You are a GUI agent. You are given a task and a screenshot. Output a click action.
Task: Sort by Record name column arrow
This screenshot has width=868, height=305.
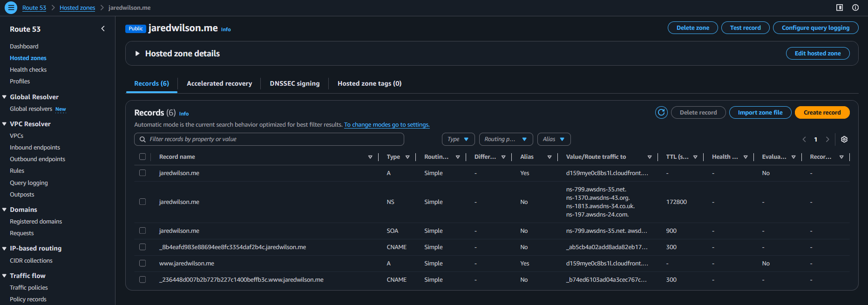(x=370, y=157)
